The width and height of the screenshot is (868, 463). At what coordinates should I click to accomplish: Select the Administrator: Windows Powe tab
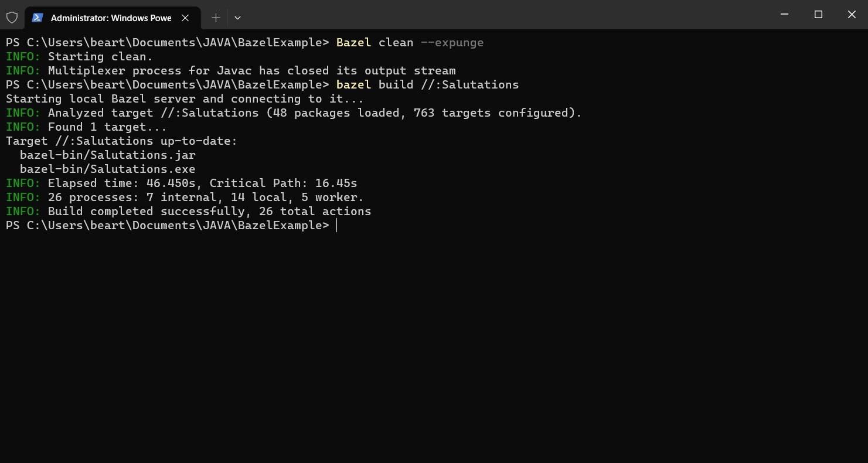coord(111,18)
